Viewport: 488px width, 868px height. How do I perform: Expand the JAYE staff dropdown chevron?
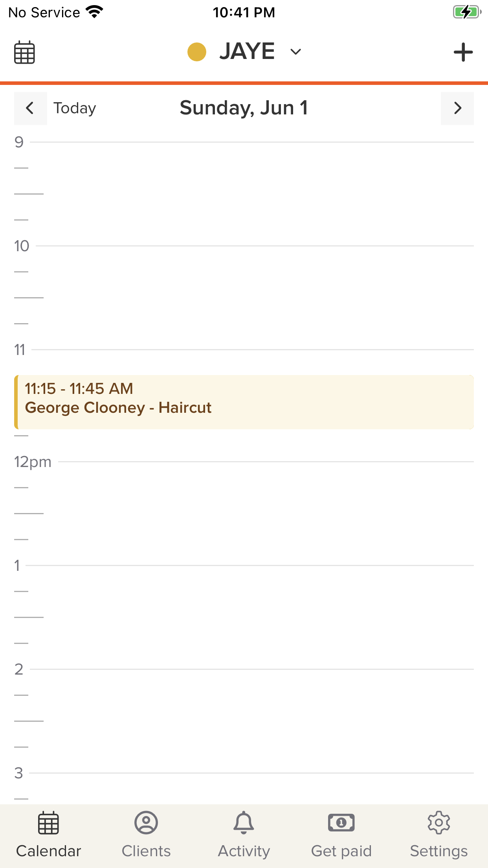pos(295,52)
